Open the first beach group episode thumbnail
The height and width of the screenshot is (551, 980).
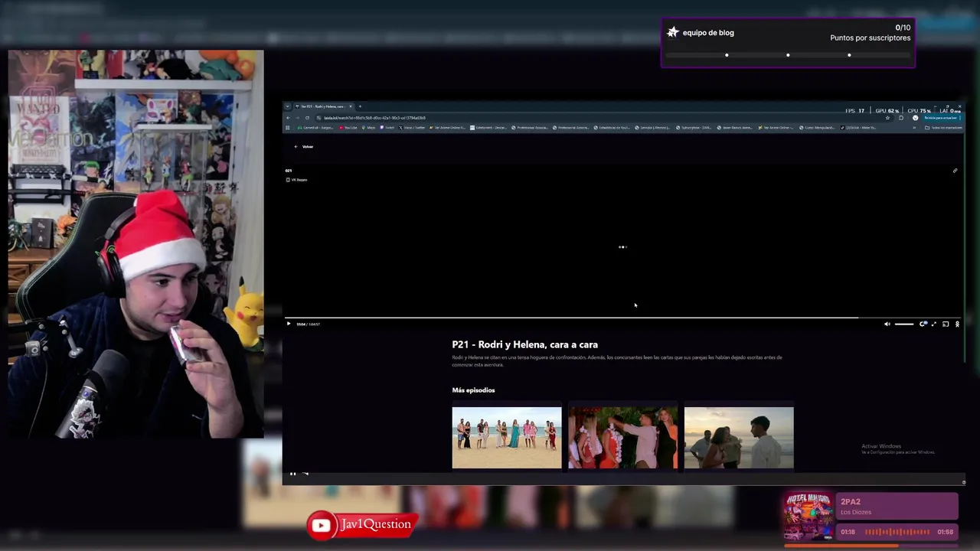point(507,437)
